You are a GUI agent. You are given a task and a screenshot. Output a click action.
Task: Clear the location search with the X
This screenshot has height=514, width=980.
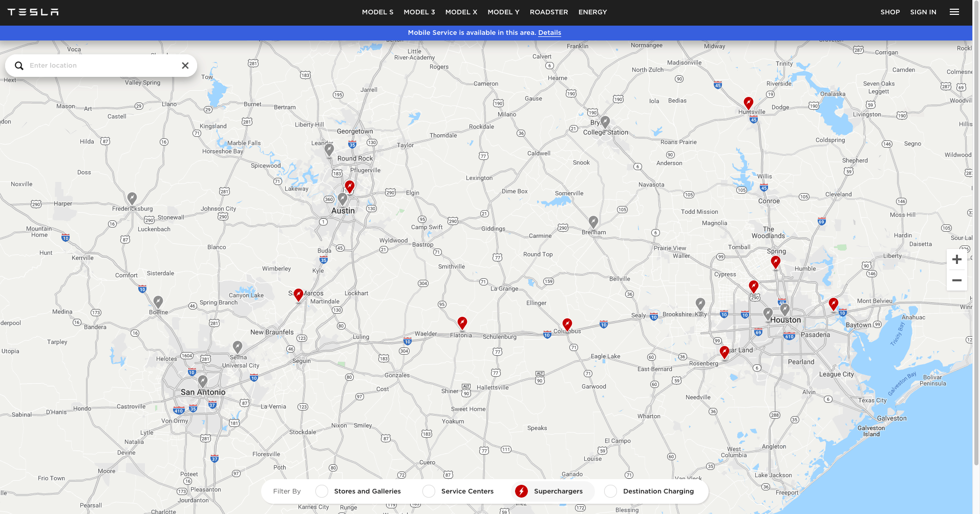(185, 66)
